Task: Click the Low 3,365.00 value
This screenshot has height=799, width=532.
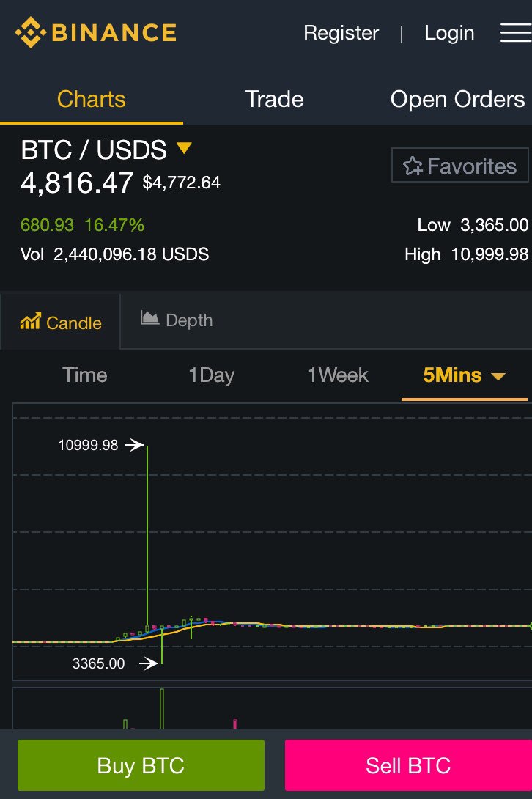Action: coord(473,225)
